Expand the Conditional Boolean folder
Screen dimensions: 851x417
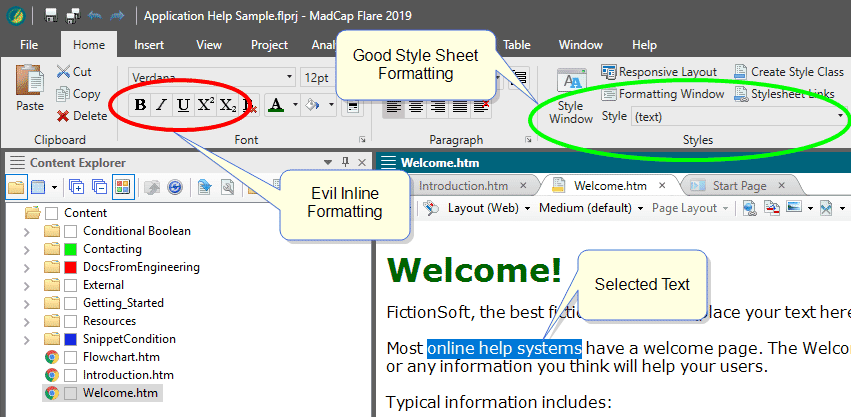[27, 232]
